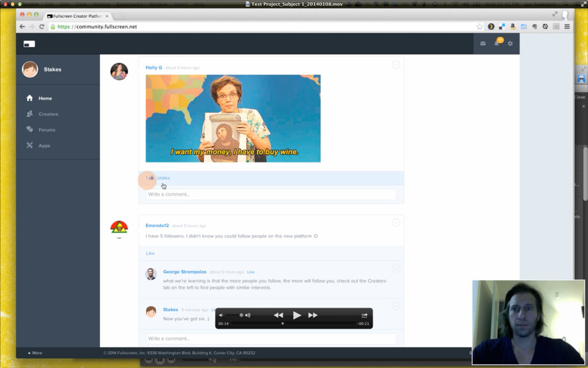Open a new browser tab
Screen dimensions: 588x368
[118, 16]
